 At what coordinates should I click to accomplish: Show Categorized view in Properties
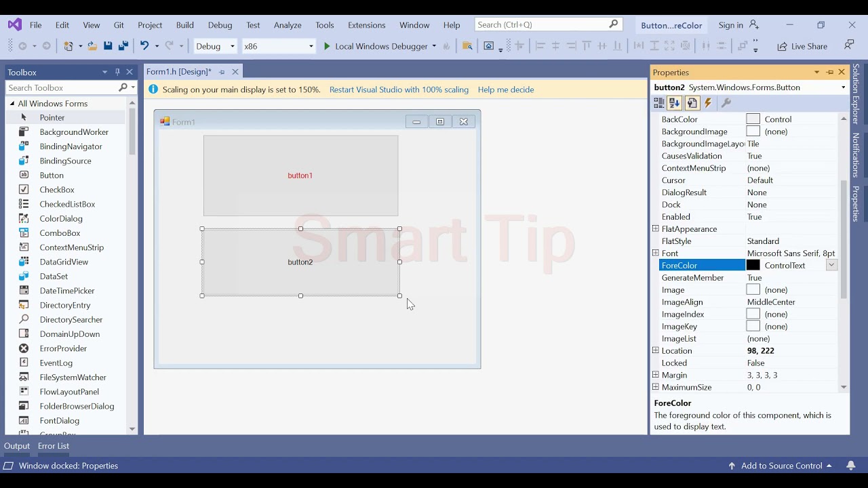[x=658, y=103]
